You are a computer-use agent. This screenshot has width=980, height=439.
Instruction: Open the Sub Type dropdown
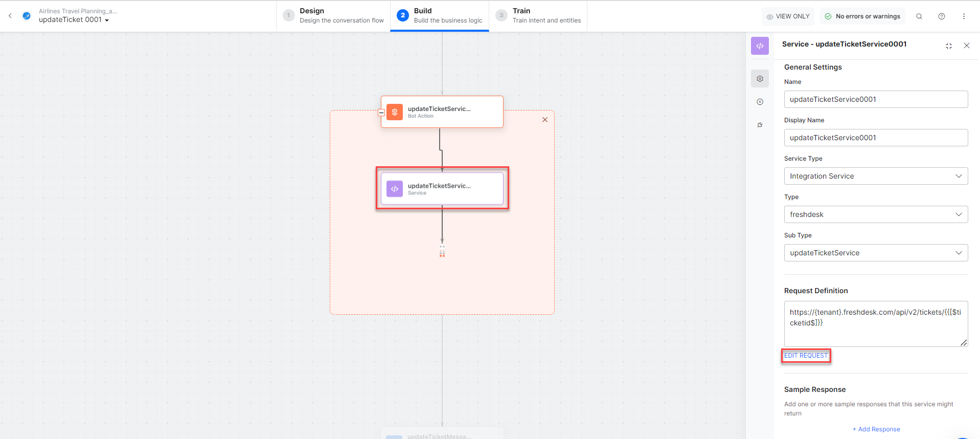875,253
